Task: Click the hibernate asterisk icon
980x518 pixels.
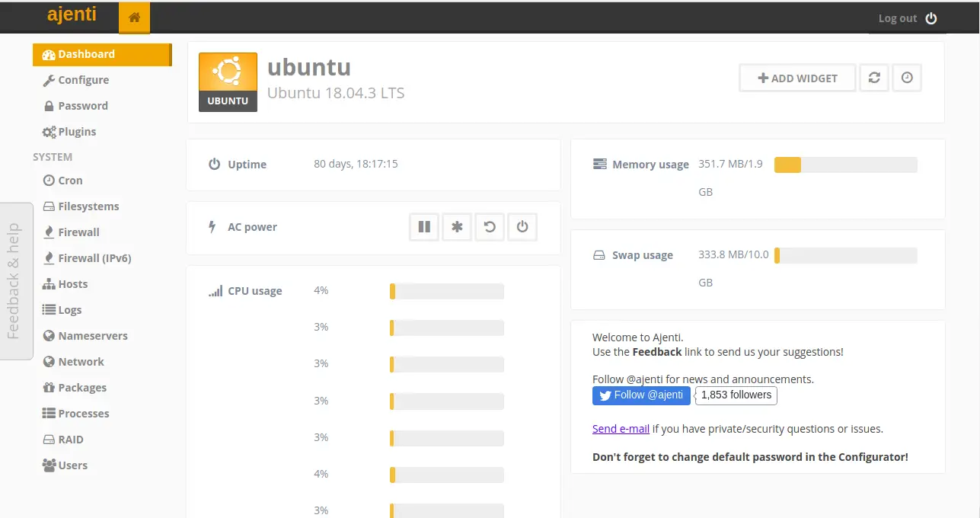Action: click(x=457, y=227)
